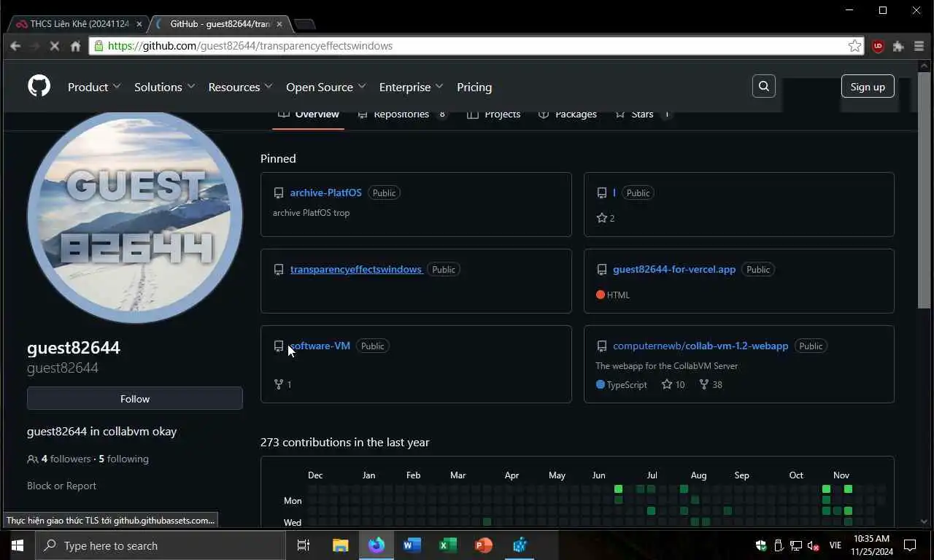This screenshot has height=560, width=934.
Task: Click repo icon beside guest82644-for-vercel.app
Action: 601,270
